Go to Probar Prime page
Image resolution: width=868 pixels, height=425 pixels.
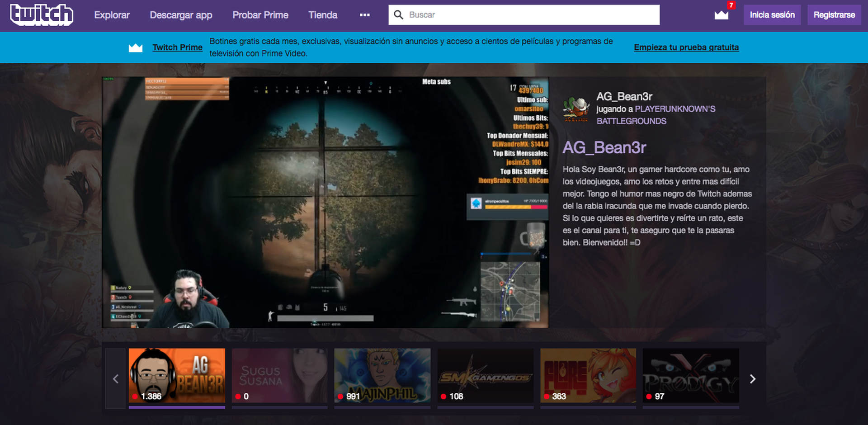[260, 15]
